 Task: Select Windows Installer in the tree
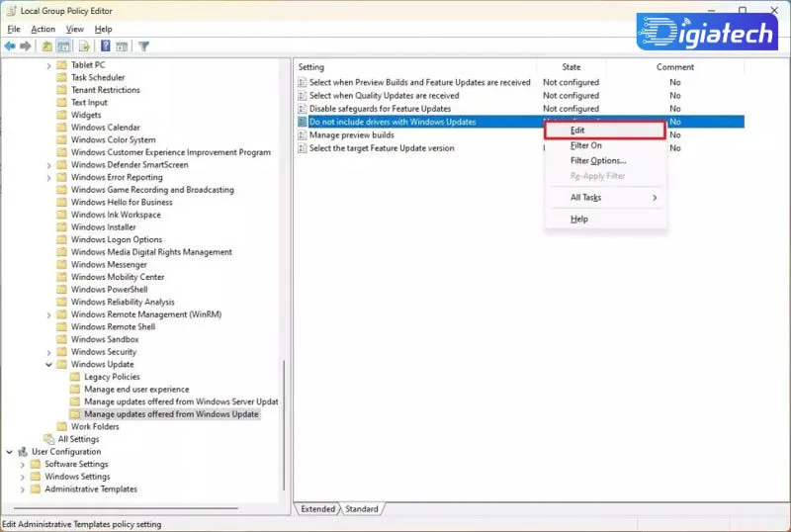click(x=103, y=227)
